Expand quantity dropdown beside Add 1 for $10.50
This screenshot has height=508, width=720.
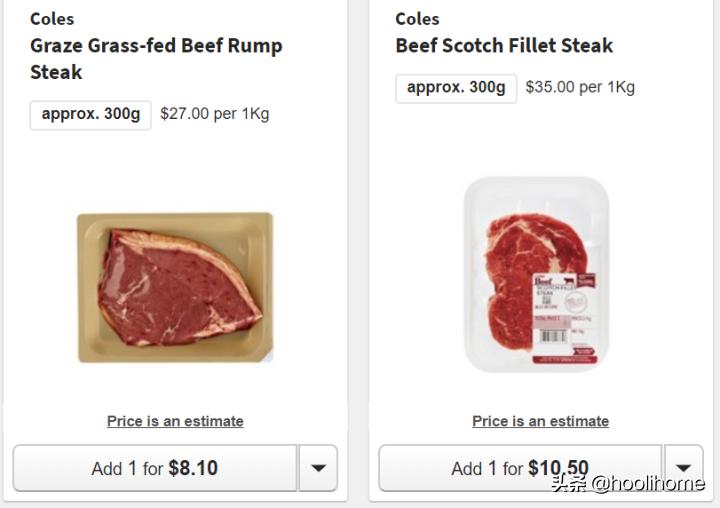point(683,468)
